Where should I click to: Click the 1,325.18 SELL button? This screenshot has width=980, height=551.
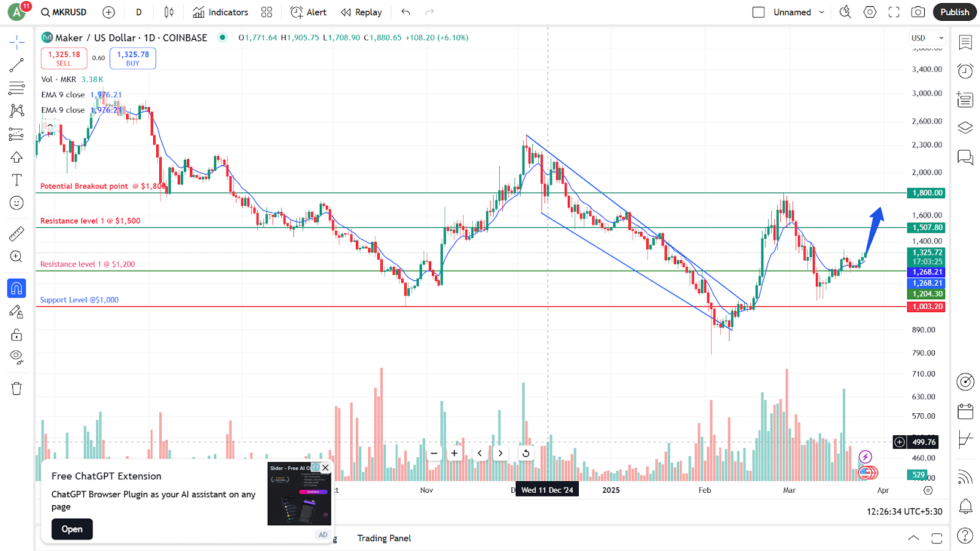[x=64, y=58]
